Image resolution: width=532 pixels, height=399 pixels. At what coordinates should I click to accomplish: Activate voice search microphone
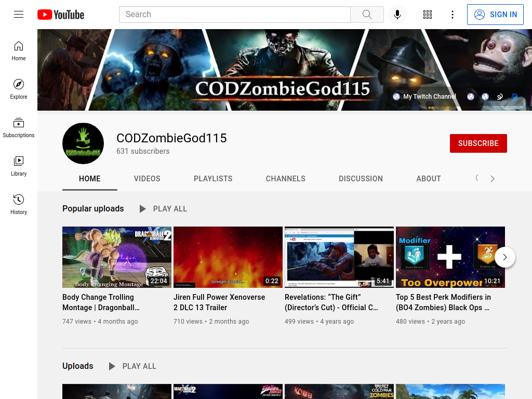point(397,14)
